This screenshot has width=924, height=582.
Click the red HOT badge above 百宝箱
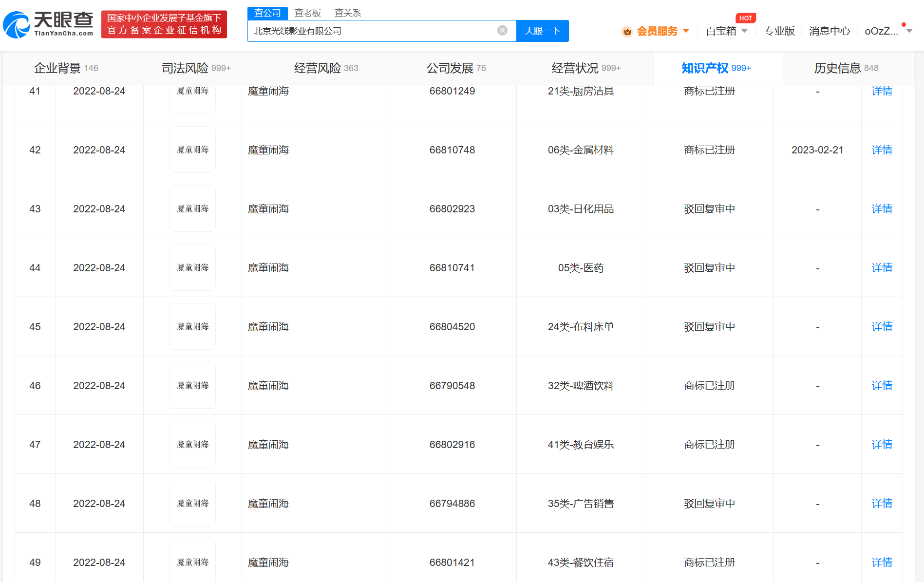pos(745,18)
